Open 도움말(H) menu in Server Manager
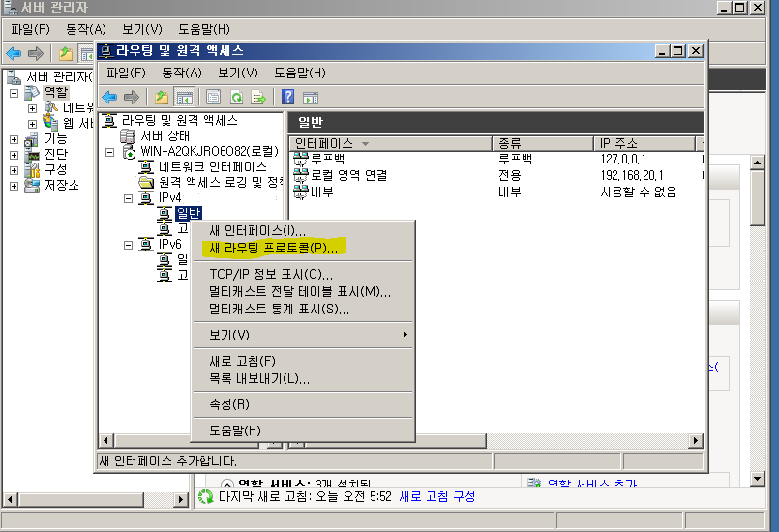Viewport: 779px width, 532px height. tap(204, 29)
